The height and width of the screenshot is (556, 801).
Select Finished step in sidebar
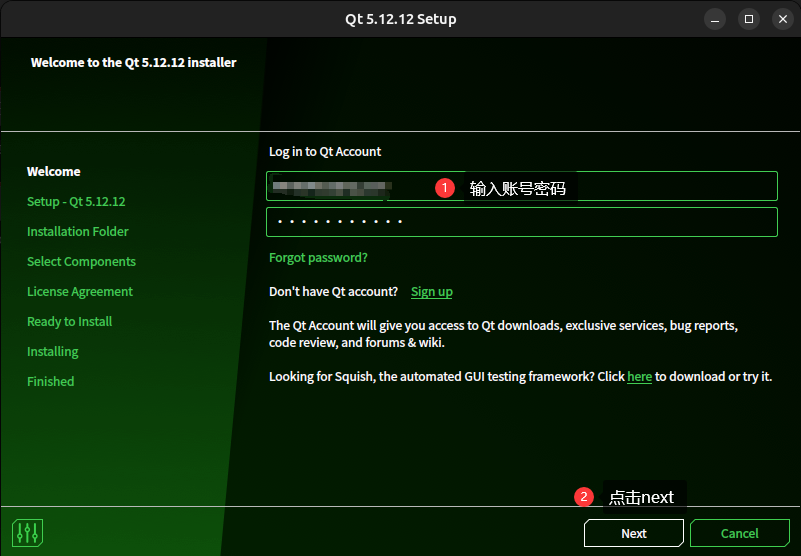point(51,382)
